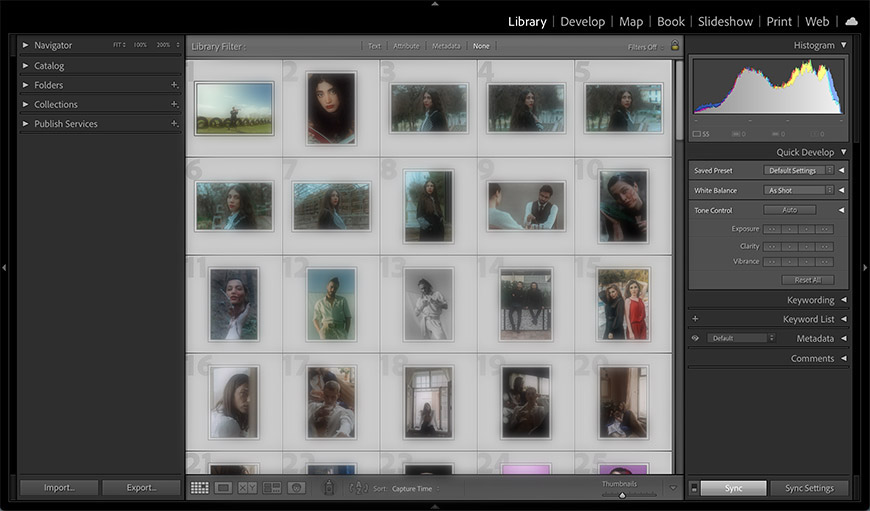
Task: Switch to the Develop module
Action: [x=583, y=22]
